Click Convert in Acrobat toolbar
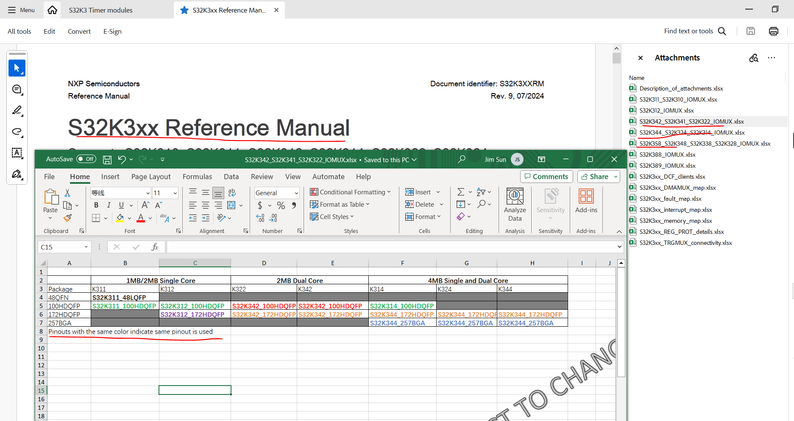 (x=79, y=31)
